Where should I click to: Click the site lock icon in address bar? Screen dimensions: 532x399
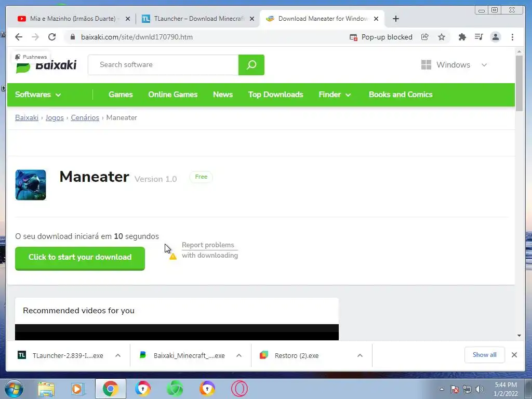[72, 37]
